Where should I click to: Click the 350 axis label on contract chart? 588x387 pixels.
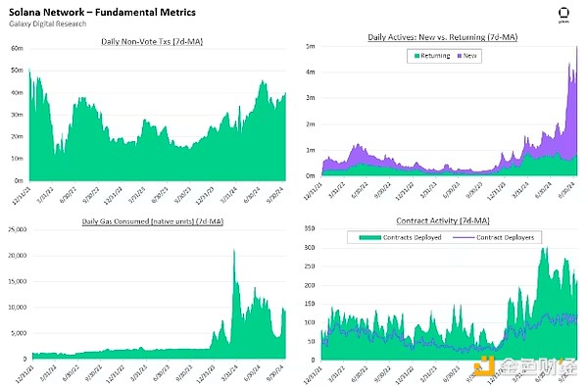[x=310, y=228]
